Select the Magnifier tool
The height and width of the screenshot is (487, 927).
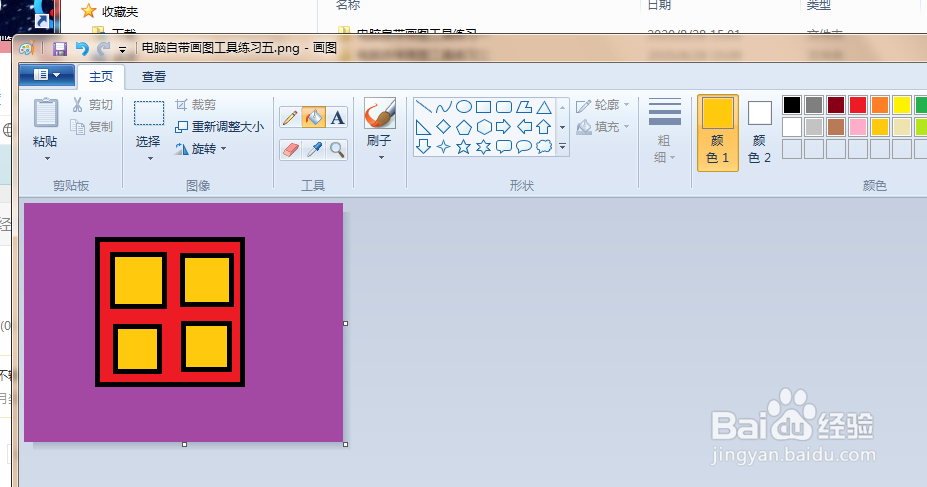pyautogui.click(x=337, y=150)
